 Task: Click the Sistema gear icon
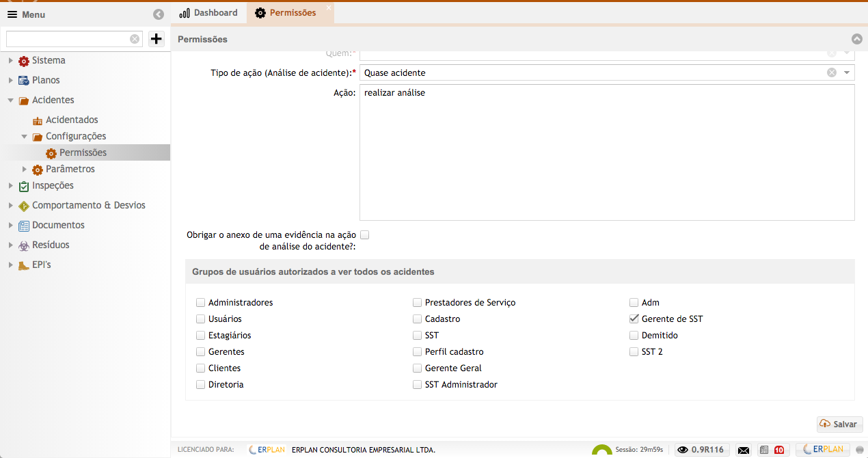[x=24, y=61]
